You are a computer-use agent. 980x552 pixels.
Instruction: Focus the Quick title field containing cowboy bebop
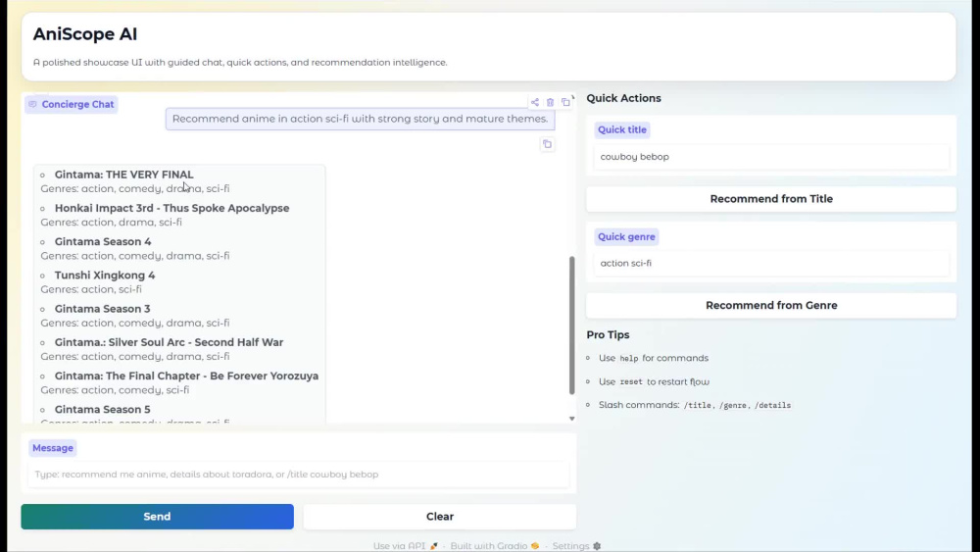point(771,157)
